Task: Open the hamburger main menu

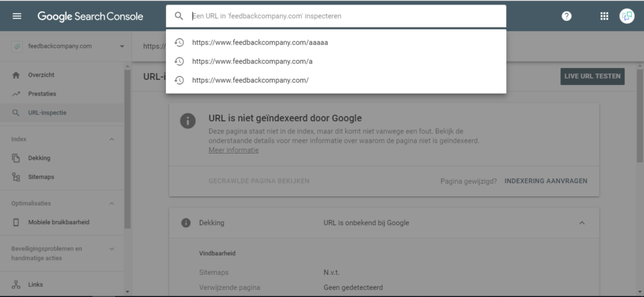Action: (17, 16)
